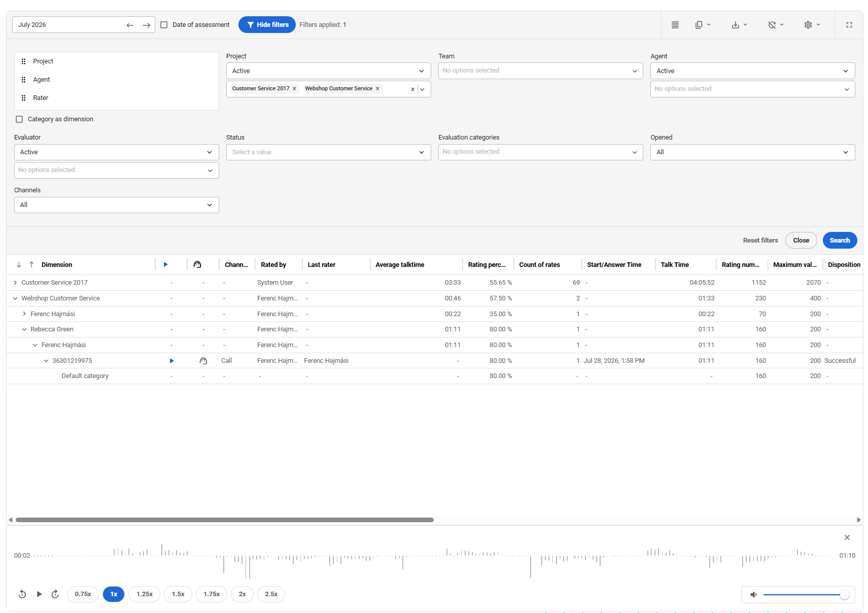The width and height of the screenshot is (868, 613).
Task: Set playback speed to 2x
Action: (242, 594)
